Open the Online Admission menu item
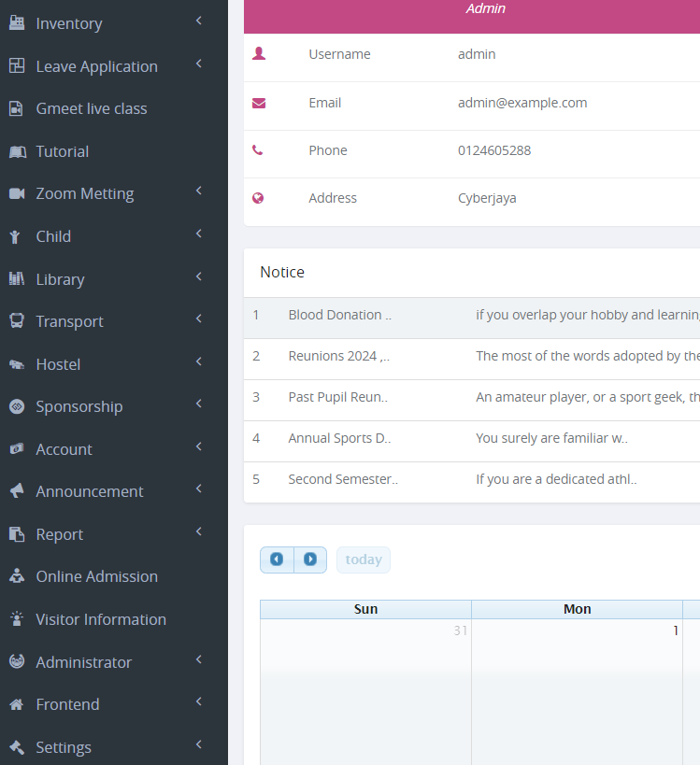Image resolution: width=700 pixels, height=765 pixels. tap(96, 576)
